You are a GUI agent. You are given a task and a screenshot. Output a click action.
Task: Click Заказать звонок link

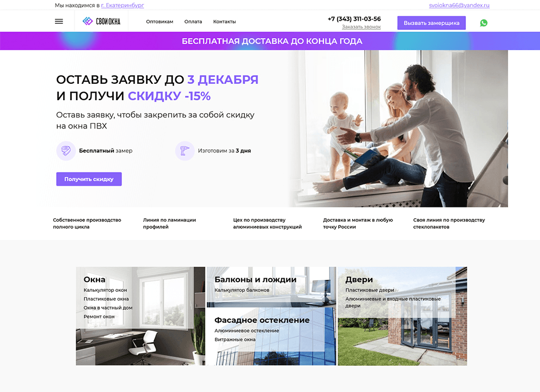[x=361, y=27]
